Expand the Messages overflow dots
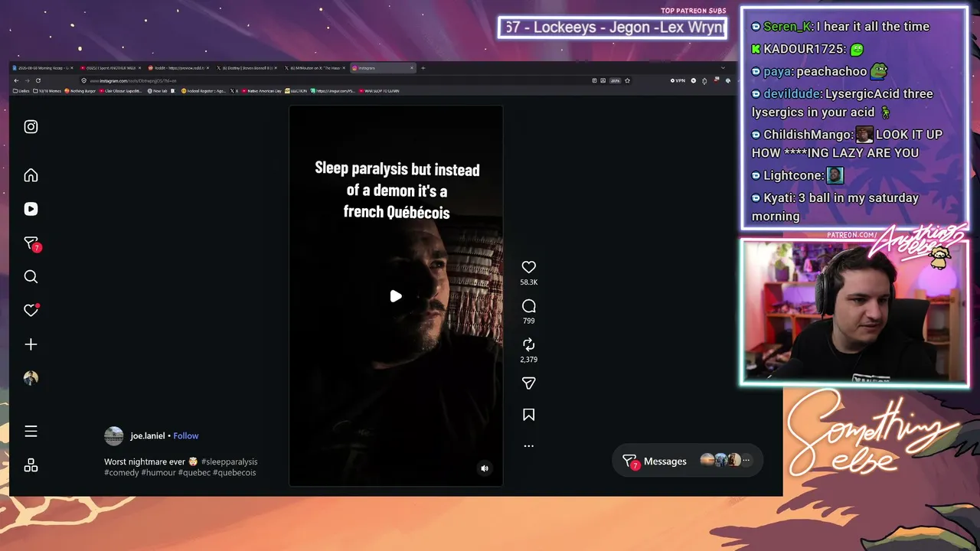 746,461
